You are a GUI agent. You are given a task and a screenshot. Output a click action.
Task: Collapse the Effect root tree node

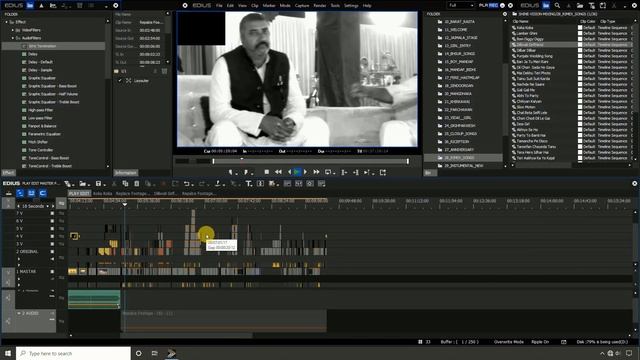click(7, 22)
